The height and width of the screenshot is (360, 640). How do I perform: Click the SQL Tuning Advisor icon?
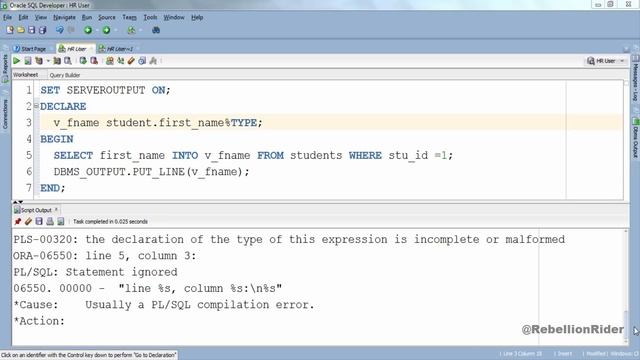pyautogui.click(x=68, y=61)
